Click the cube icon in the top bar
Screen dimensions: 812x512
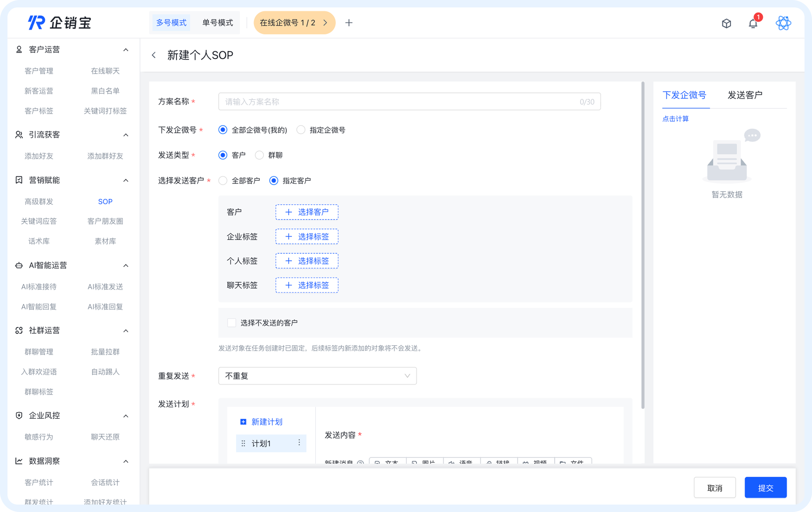tap(727, 23)
